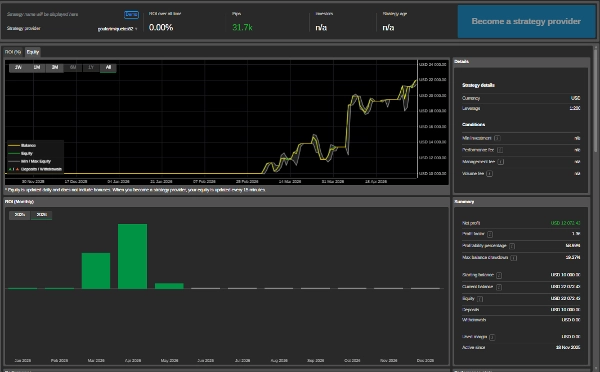Open the Profitability percentage info icon
This screenshot has width=600, height=372.
pyautogui.click(x=512, y=246)
